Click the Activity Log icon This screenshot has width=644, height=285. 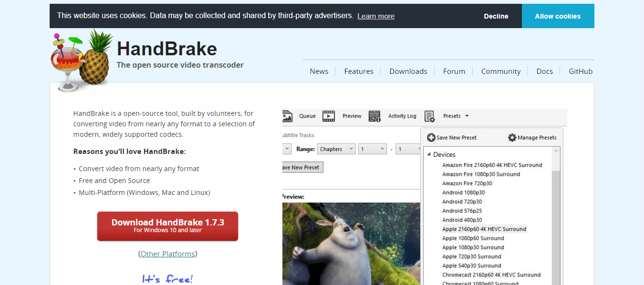(374, 116)
